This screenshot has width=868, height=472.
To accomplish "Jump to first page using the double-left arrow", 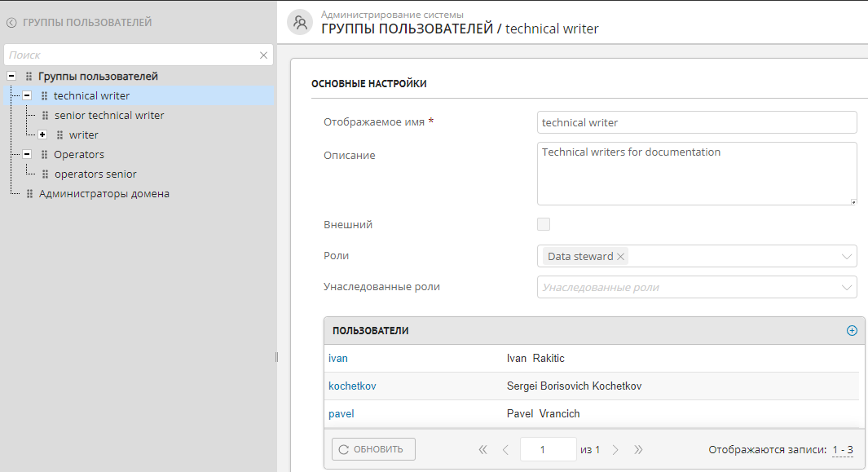I will coord(482,449).
